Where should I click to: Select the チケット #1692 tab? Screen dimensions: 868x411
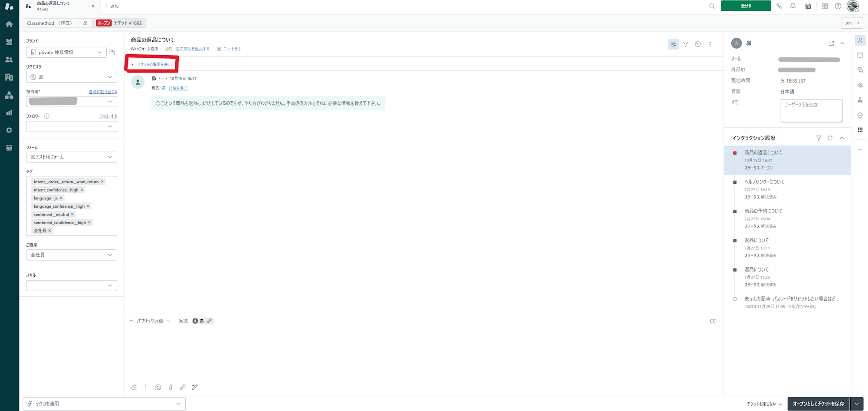pos(119,23)
